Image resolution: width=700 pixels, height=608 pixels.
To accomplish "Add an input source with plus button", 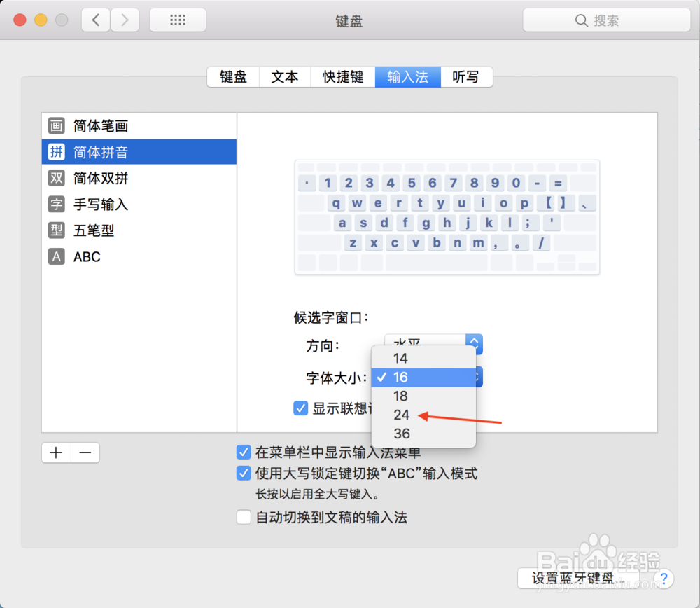I will click(x=56, y=452).
